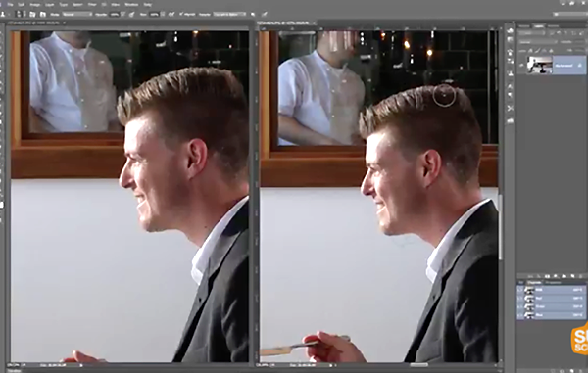This screenshot has width=588, height=373.
Task: Create new layer icon in Layers footer
Action: (572, 276)
